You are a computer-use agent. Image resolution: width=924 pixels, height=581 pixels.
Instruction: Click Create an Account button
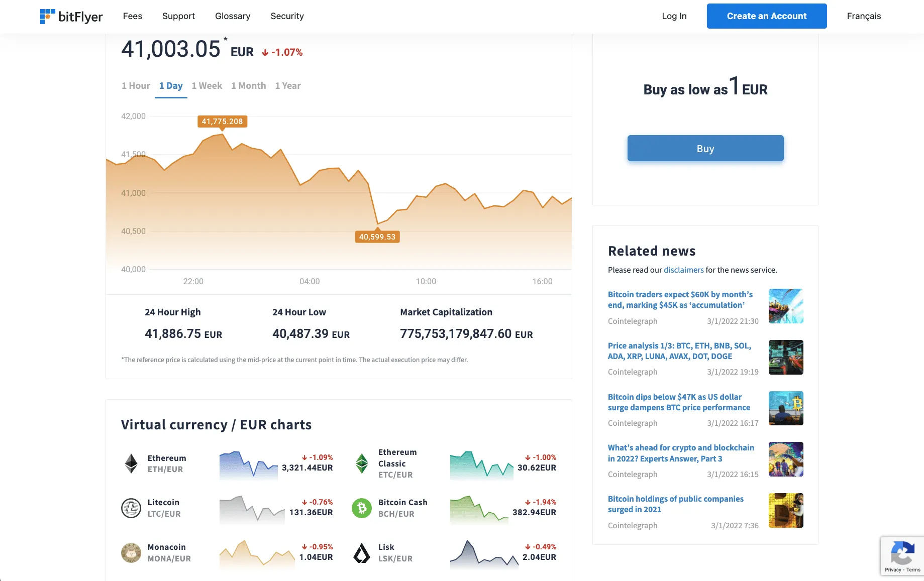[766, 16]
